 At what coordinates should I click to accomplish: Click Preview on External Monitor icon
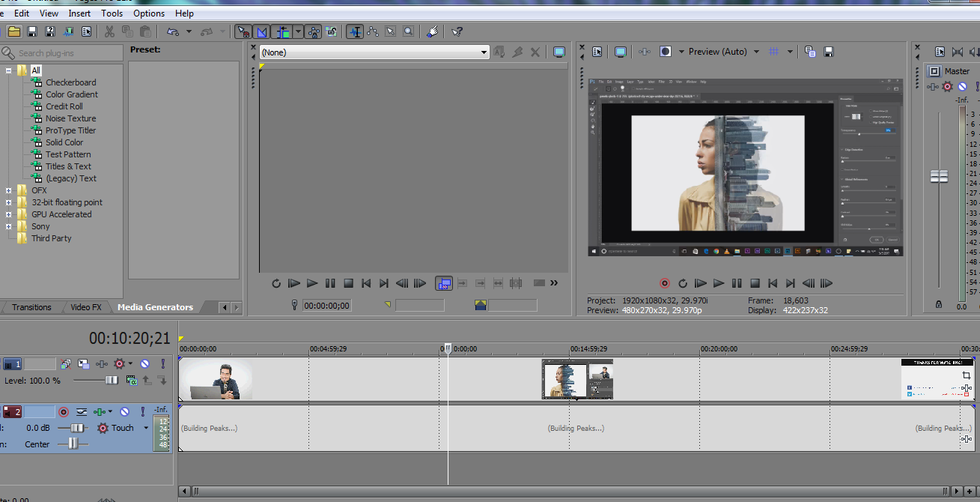pos(621,52)
